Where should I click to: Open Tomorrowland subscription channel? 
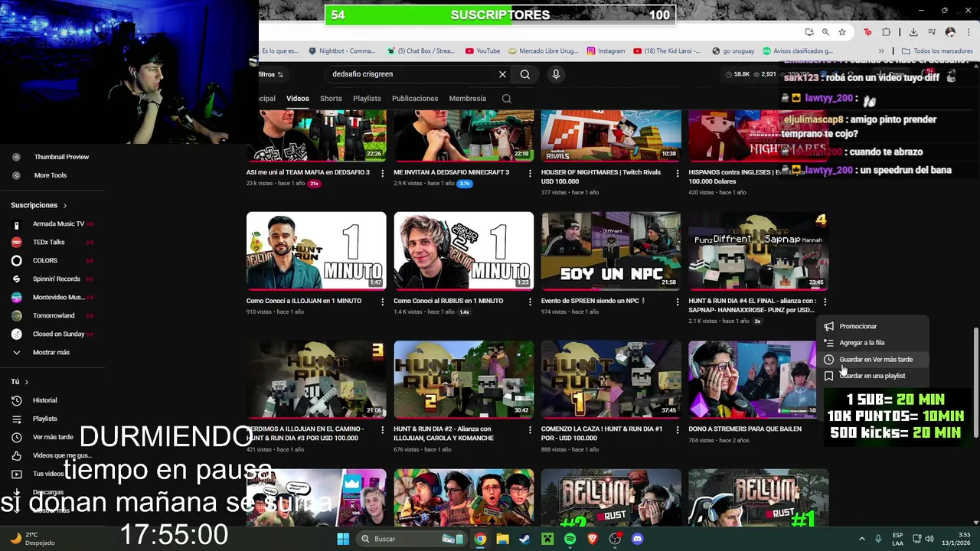coord(54,315)
